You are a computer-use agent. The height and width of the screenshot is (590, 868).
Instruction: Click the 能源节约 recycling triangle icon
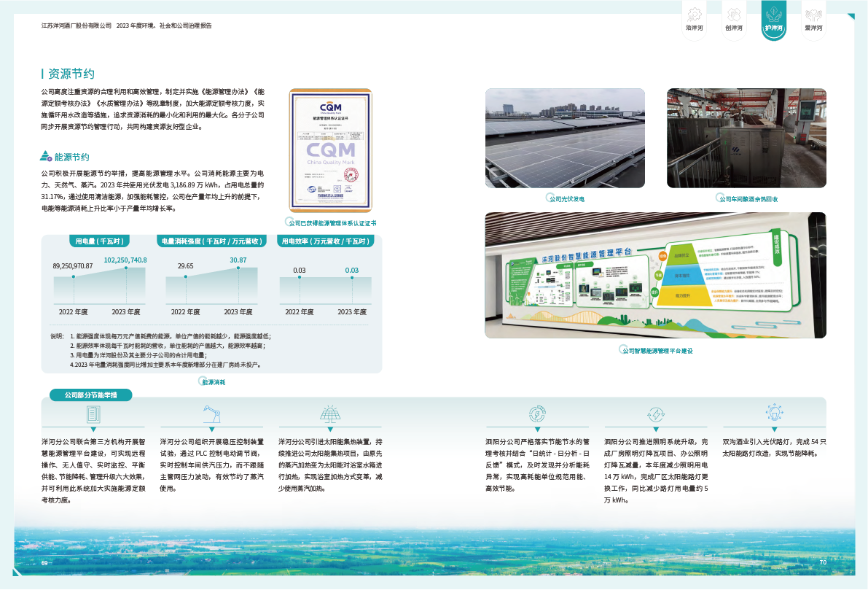pyautogui.click(x=45, y=156)
